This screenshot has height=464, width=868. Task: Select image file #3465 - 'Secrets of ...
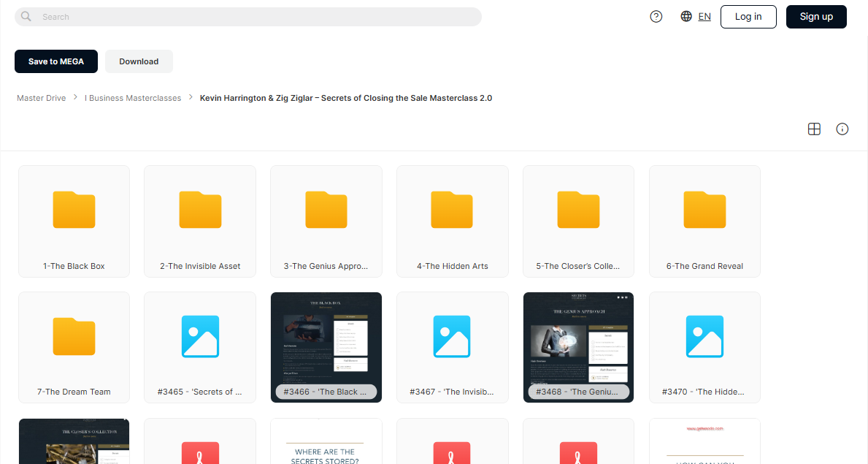tap(200, 347)
